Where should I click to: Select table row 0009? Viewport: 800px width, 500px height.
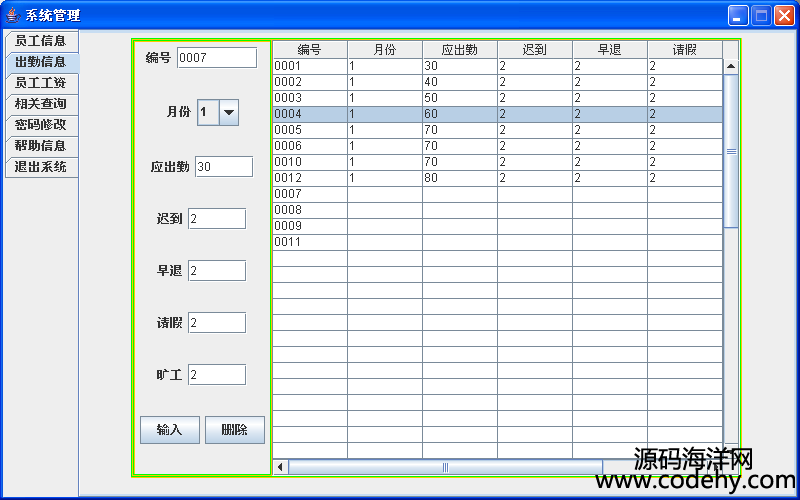pos(497,226)
